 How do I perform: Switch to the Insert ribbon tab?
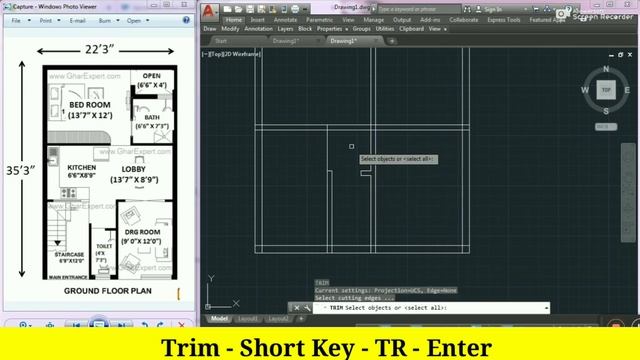coord(258,20)
